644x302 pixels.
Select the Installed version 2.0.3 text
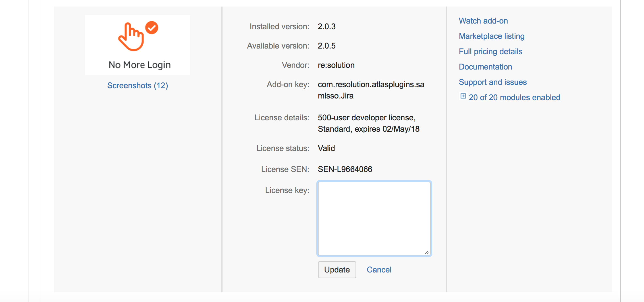tap(327, 26)
